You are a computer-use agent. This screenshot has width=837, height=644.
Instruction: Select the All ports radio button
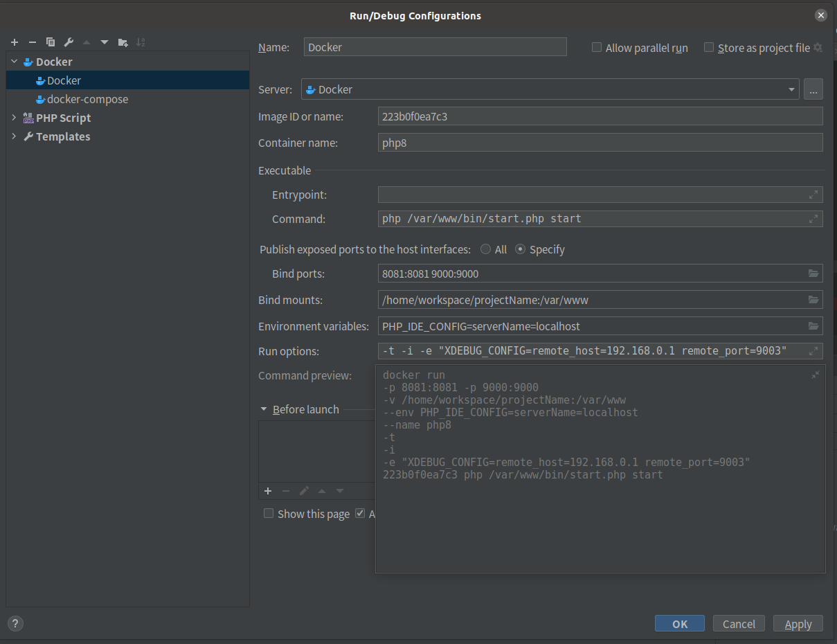point(486,249)
